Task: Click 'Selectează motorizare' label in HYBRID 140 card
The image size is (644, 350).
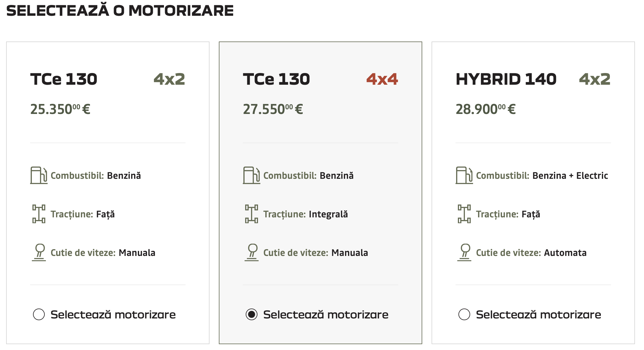Action: [538, 315]
